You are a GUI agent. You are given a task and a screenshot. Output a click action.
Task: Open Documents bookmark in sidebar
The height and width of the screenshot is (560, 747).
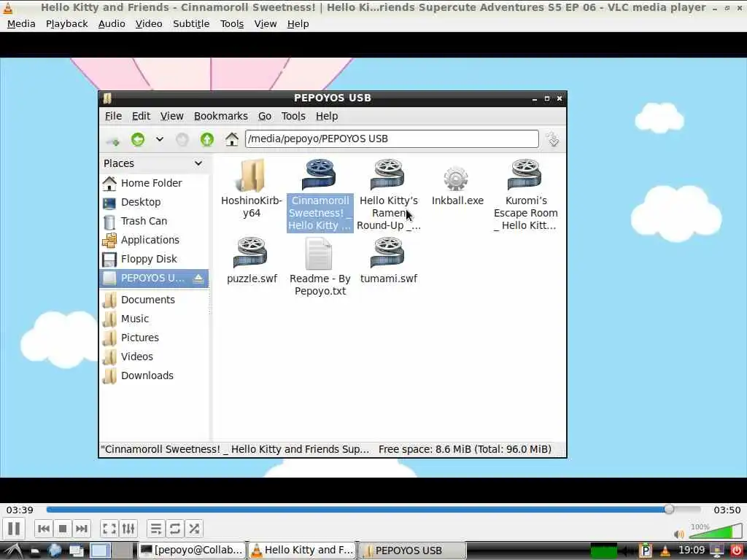point(153,300)
